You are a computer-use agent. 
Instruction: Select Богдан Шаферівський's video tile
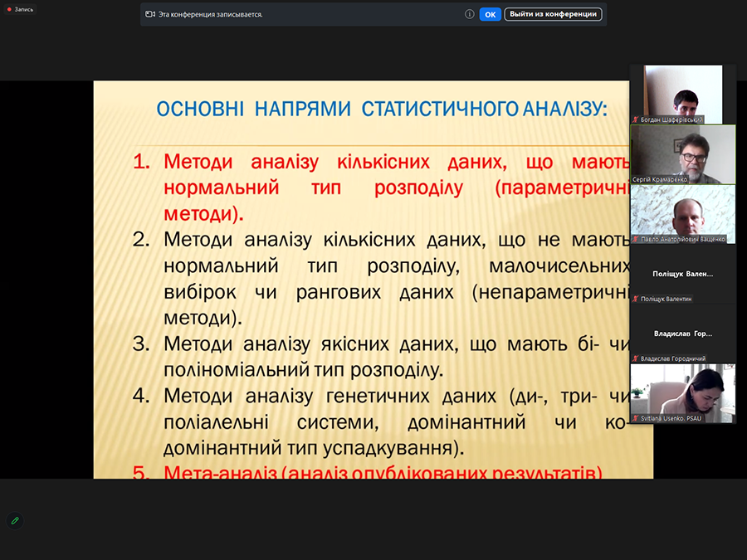(683, 95)
